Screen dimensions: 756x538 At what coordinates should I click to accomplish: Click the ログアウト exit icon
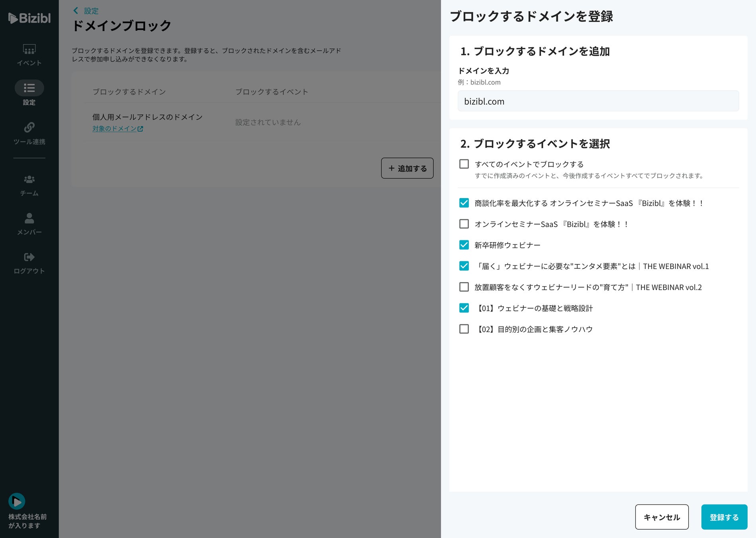pyautogui.click(x=29, y=257)
